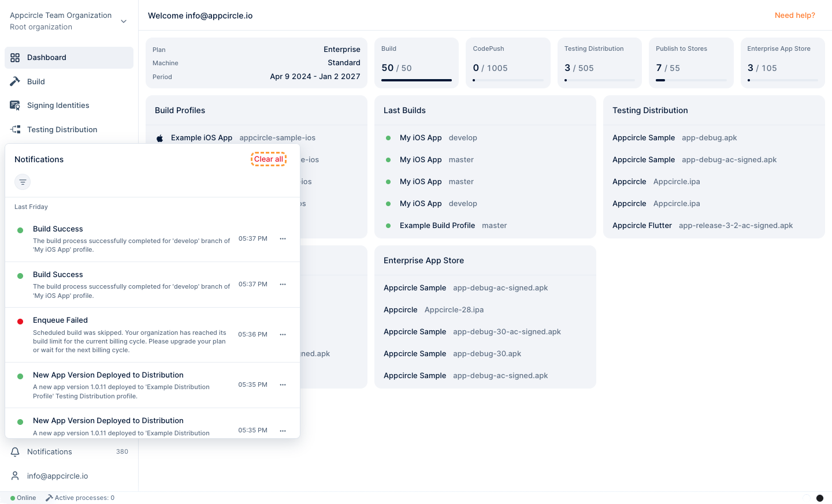Go to Signing Identities menu item
The image size is (832, 504).
(x=69, y=106)
